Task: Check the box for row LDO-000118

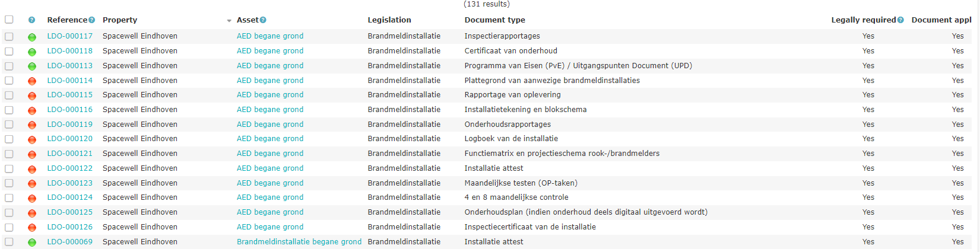Action: tap(9, 51)
